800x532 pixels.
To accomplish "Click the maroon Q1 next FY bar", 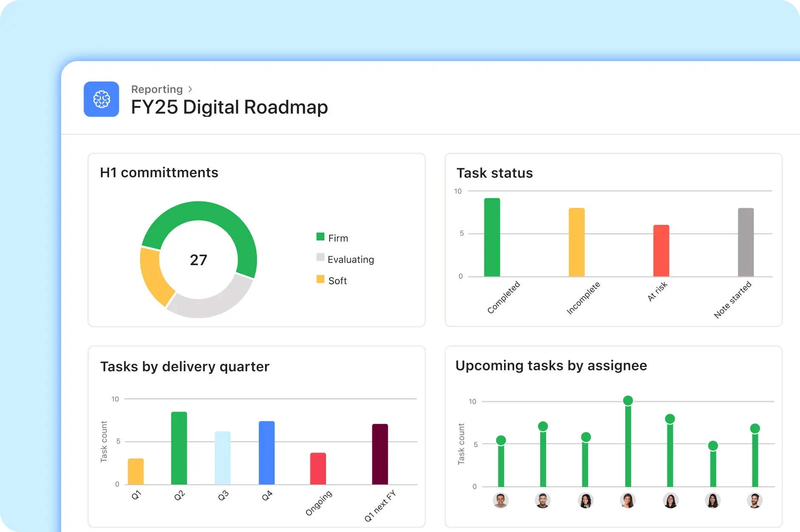I will pyautogui.click(x=380, y=454).
